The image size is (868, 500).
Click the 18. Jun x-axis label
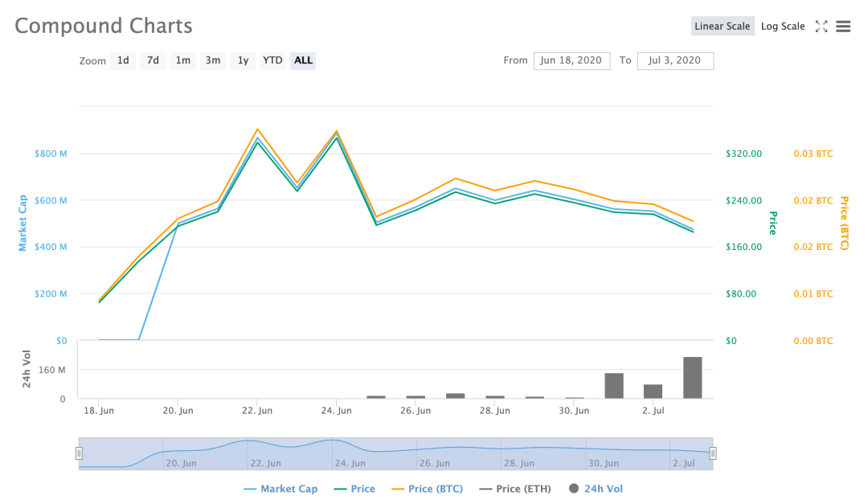pos(99,411)
